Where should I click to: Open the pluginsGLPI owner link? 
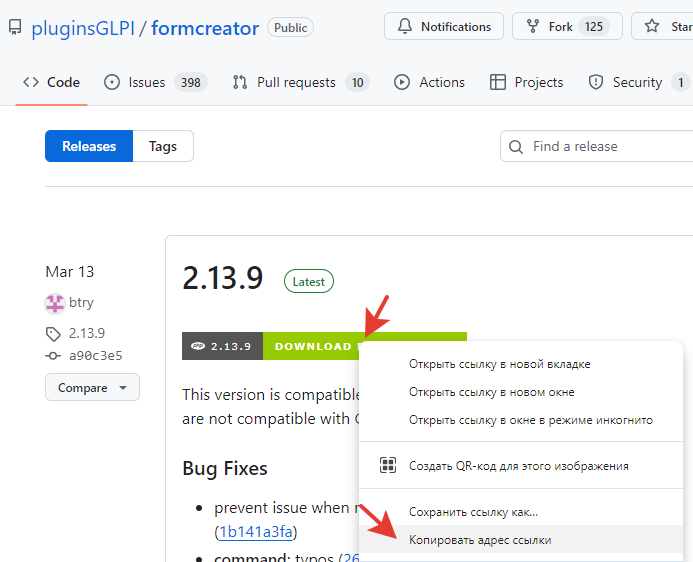coord(83,28)
